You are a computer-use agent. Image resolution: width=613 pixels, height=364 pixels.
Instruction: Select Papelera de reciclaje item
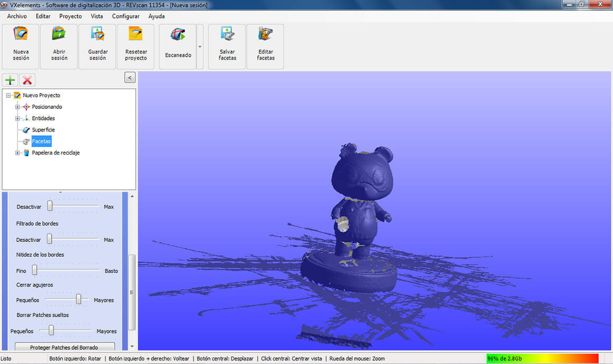coord(56,153)
